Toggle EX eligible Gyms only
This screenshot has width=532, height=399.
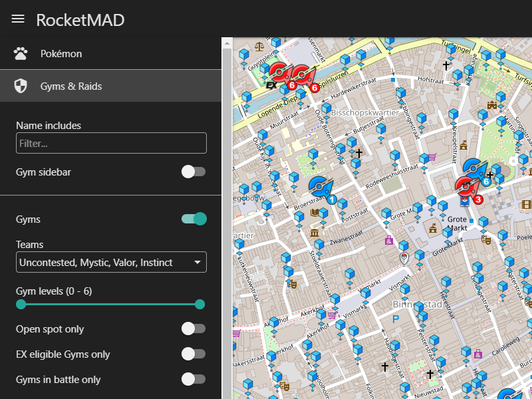click(x=194, y=354)
